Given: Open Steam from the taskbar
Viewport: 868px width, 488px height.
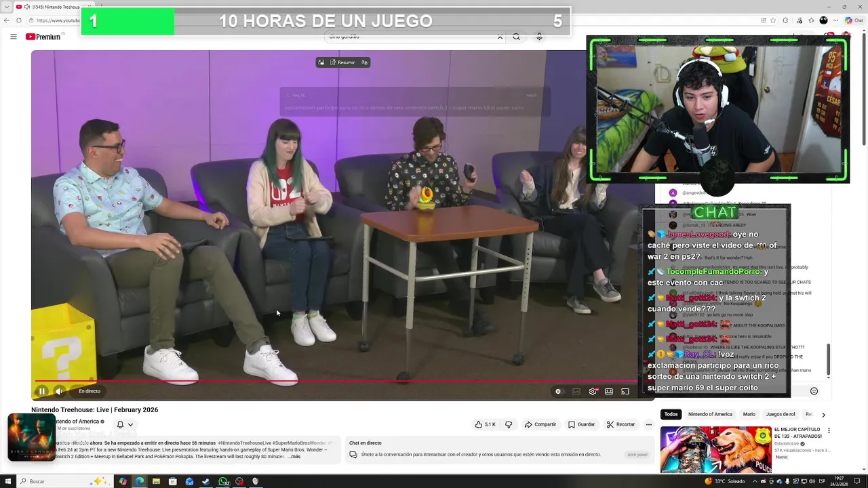Looking at the screenshot, I should 206,481.
